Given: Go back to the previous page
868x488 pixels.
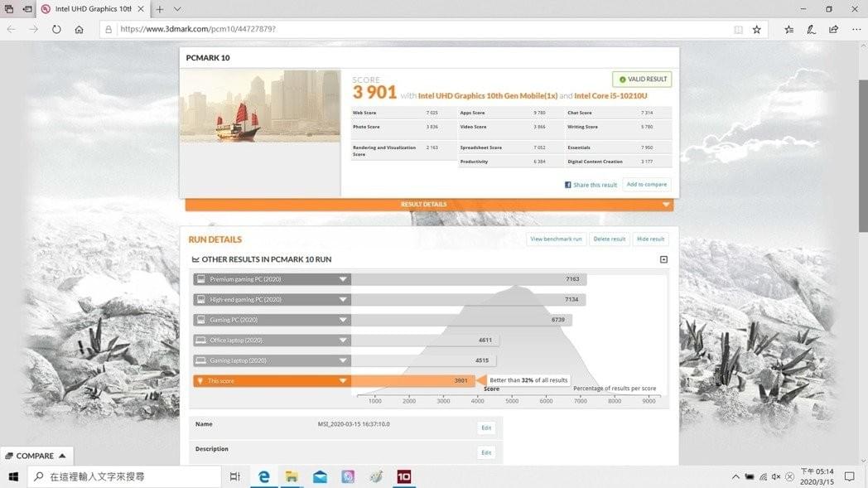Looking at the screenshot, I should coord(11,29).
